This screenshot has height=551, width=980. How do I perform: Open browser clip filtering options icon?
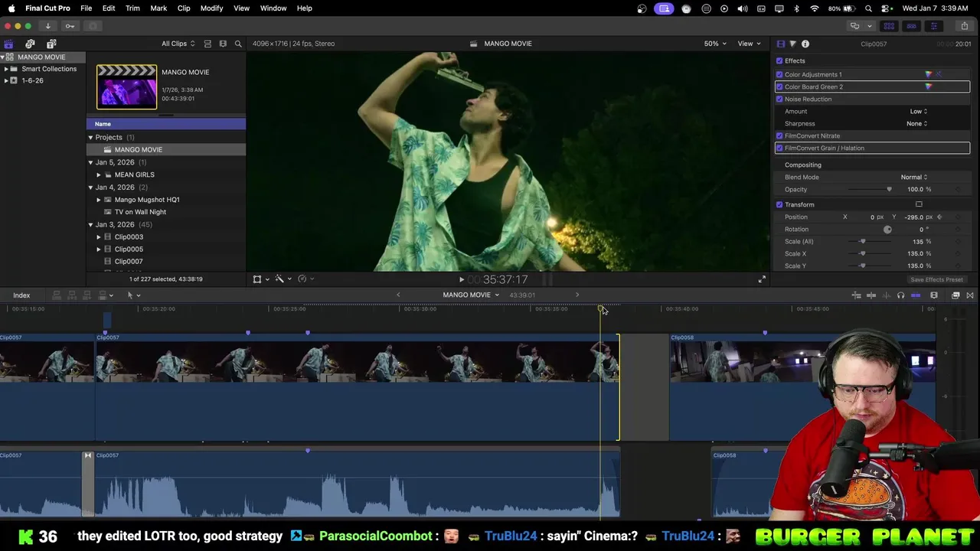223,44
